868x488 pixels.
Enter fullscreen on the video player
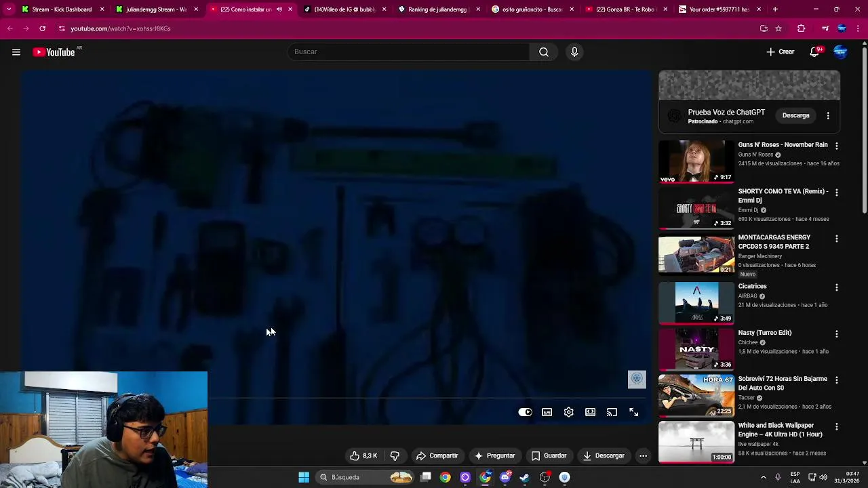(634, 412)
